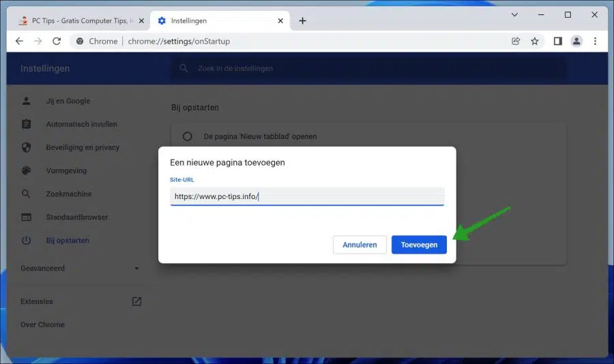Open Standaardbrowser settings

(77, 217)
